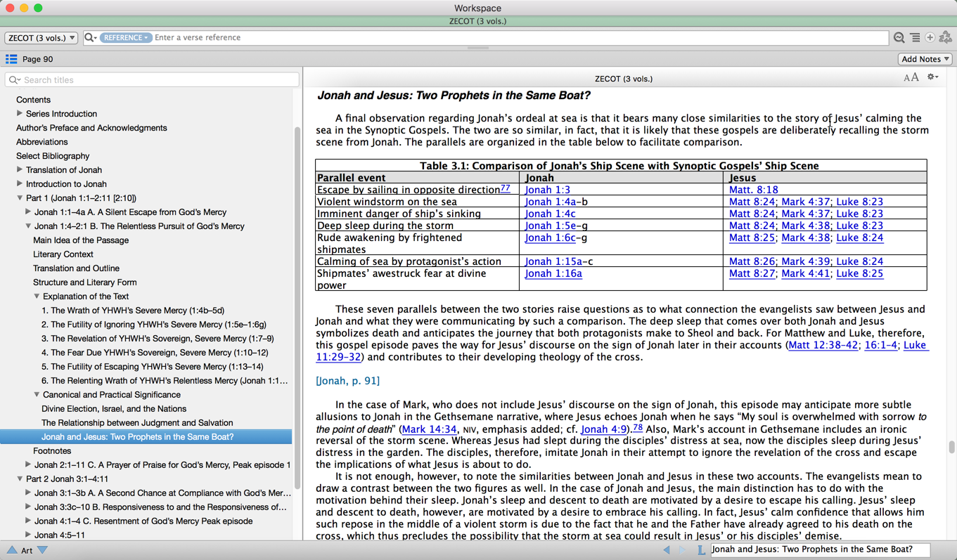Click 'Page 90' label in the toolbar
Screen dimensions: 957x560
point(38,59)
